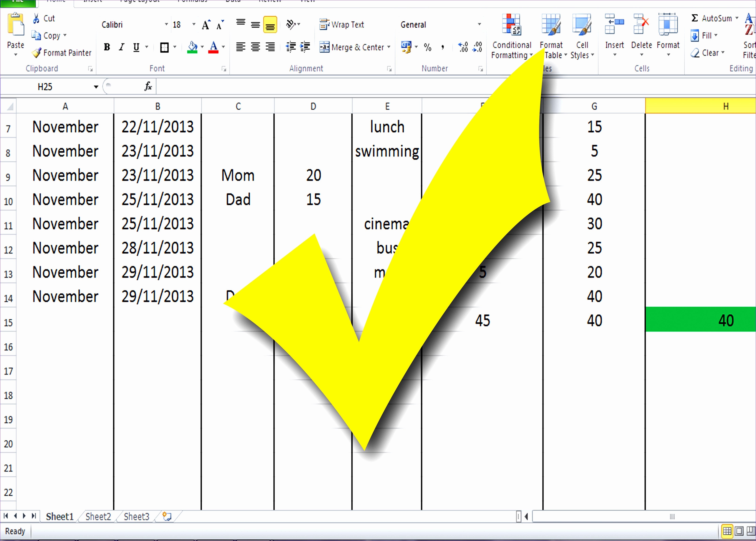This screenshot has width=756, height=541.
Task: Open the Merge & Center dropdown arrow
Action: pos(389,47)
